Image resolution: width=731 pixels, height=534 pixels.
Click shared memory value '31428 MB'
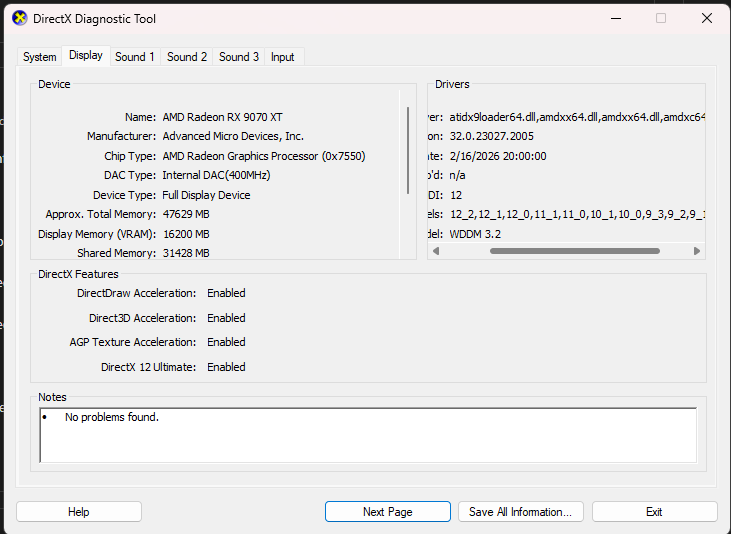click(x=186, y=253)
